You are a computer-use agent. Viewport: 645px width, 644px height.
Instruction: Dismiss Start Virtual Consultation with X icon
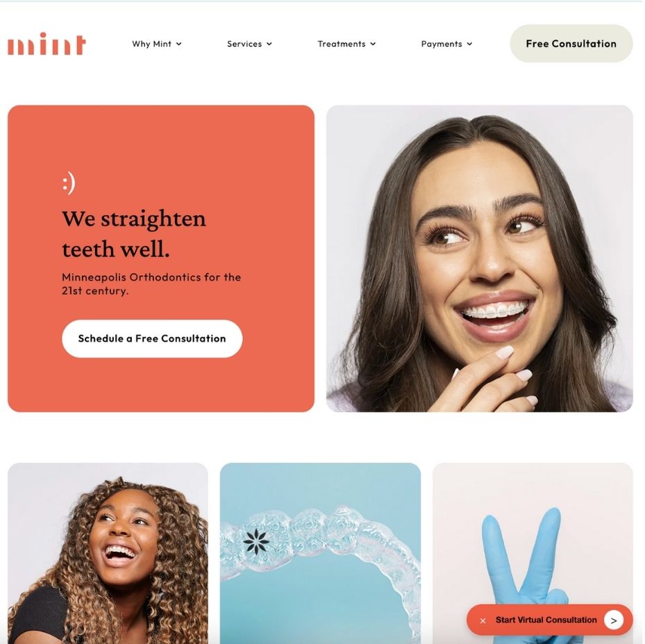point(483,621)
